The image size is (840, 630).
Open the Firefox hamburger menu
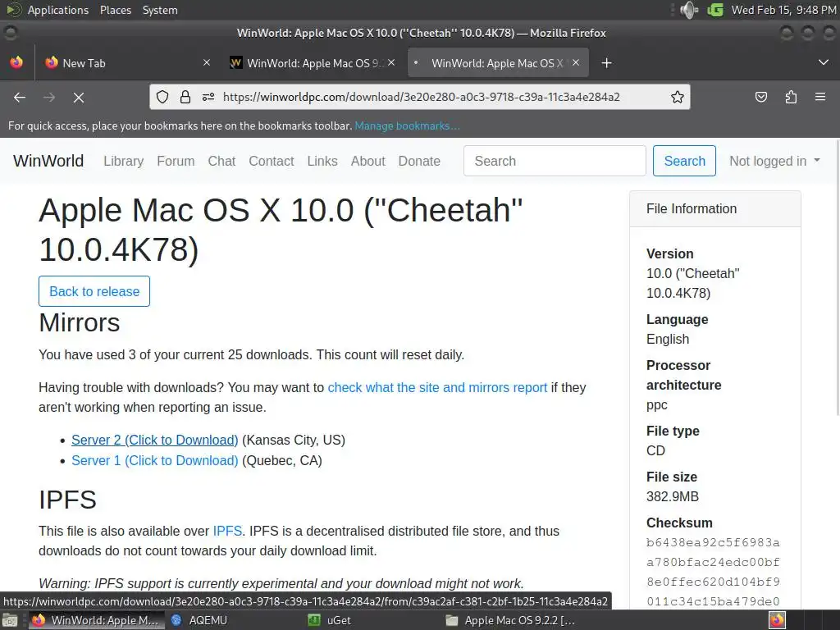pyautogui.click(x=820, y=97)
